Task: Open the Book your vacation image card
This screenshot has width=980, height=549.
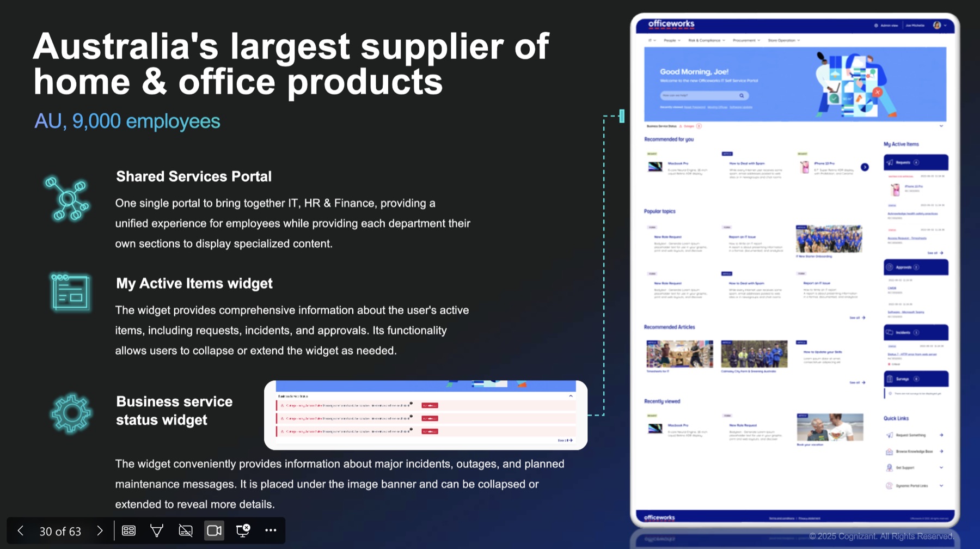Action: pyautogui.click(x=830, y=427)
